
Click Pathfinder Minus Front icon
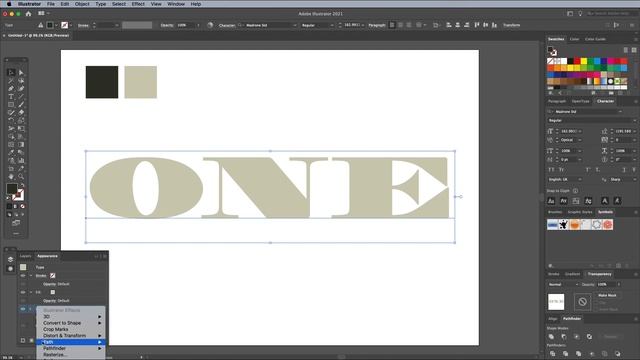coord(564,337)
